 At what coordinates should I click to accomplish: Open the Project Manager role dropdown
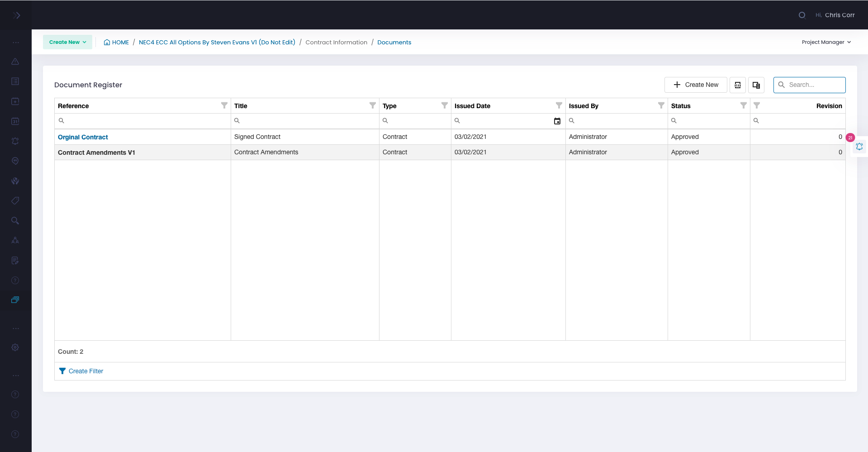click(826, 42)
